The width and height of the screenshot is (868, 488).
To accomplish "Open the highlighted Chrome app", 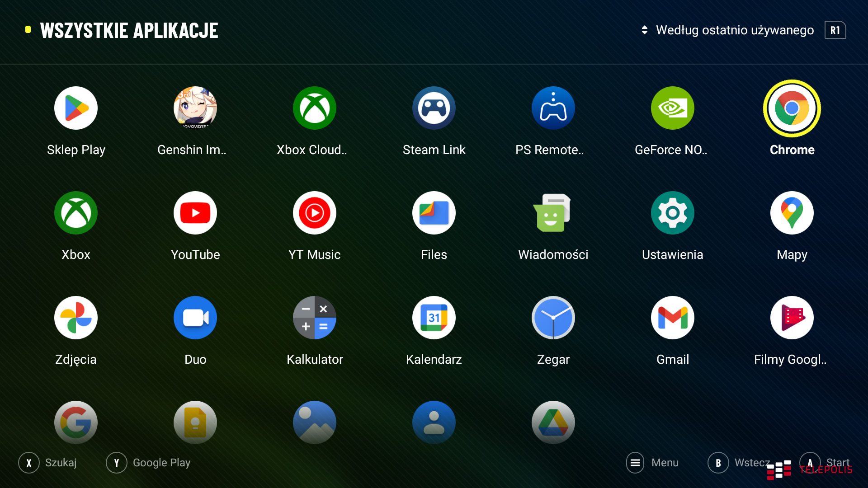I will pyautogui.click(x=792, y=108).
